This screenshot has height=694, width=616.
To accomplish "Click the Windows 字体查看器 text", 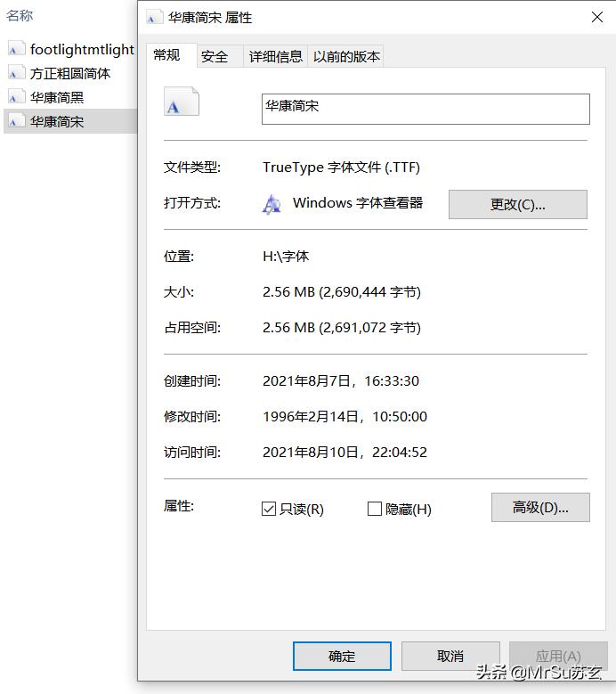I will [358, 203].
